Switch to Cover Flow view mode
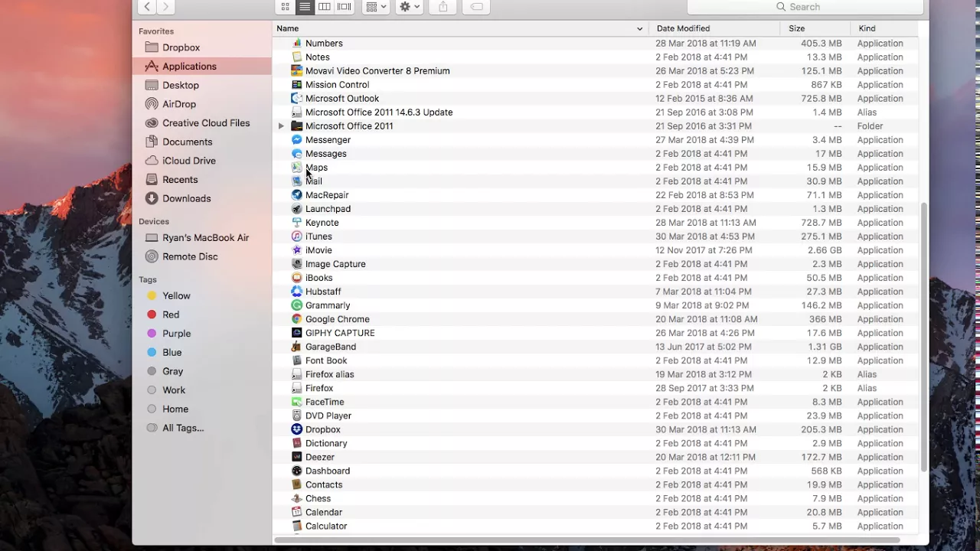Screen dimensions: 980x551 click(x=345, y=7)
